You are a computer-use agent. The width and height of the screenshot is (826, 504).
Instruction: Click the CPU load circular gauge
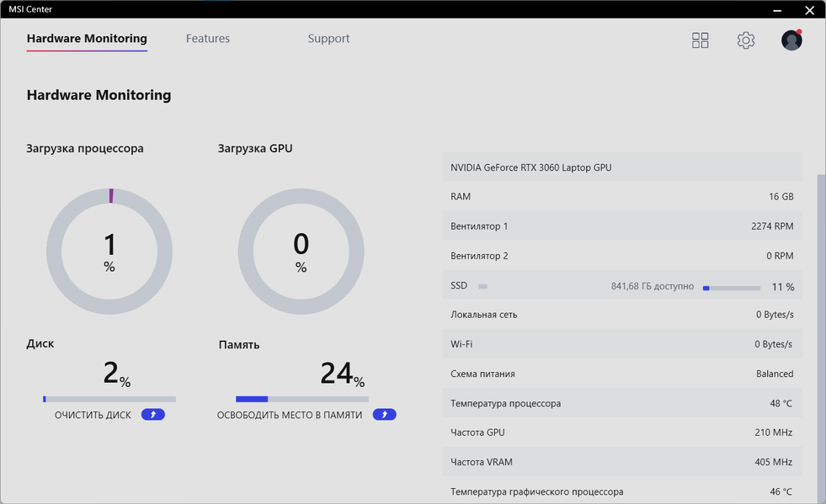(x=109, y=252)
